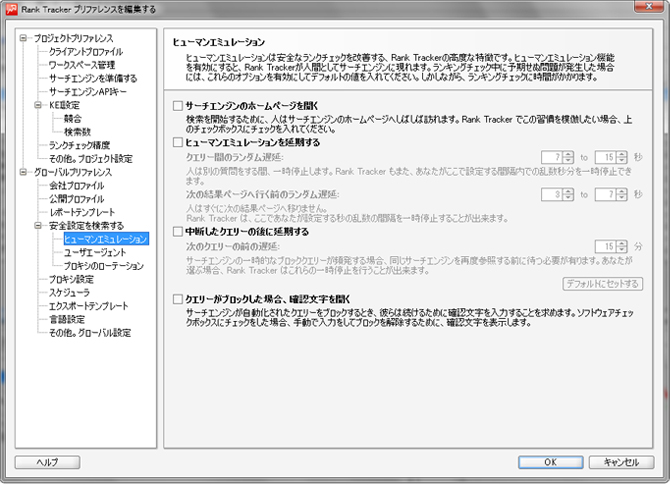Click next-page delay maximum field showing 7
The height and width of the screenshot is (485, 670).
pos(606,195)
